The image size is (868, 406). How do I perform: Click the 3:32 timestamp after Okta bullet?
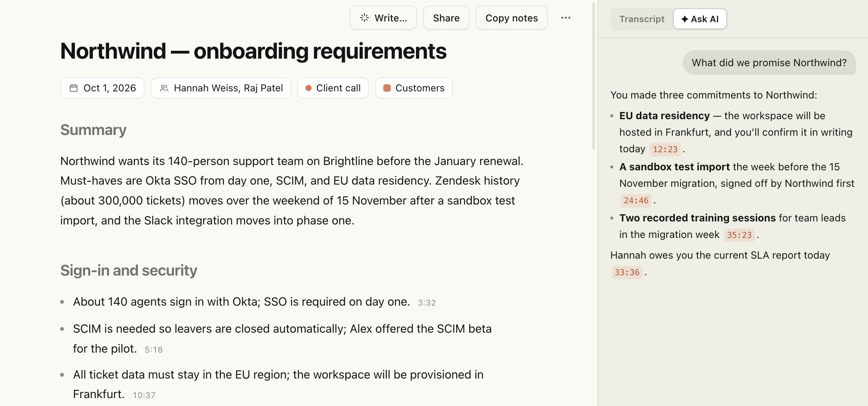(427, 303)
